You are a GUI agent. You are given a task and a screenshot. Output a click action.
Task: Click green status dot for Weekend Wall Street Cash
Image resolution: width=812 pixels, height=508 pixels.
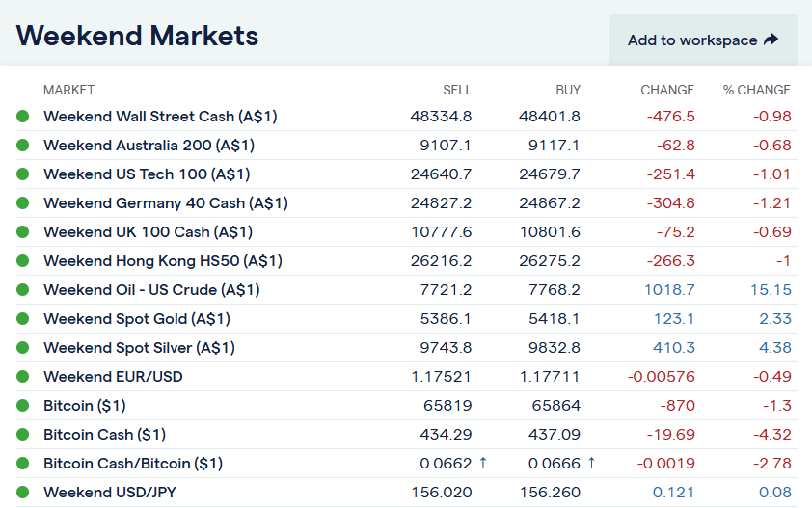click(23, 117)
